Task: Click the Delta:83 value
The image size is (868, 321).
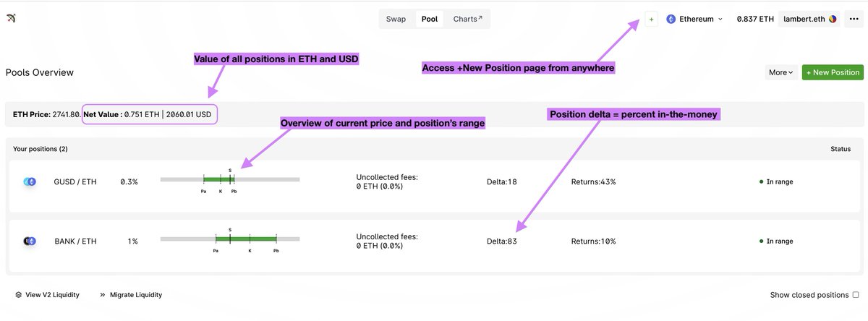Action: click(501, 241)
